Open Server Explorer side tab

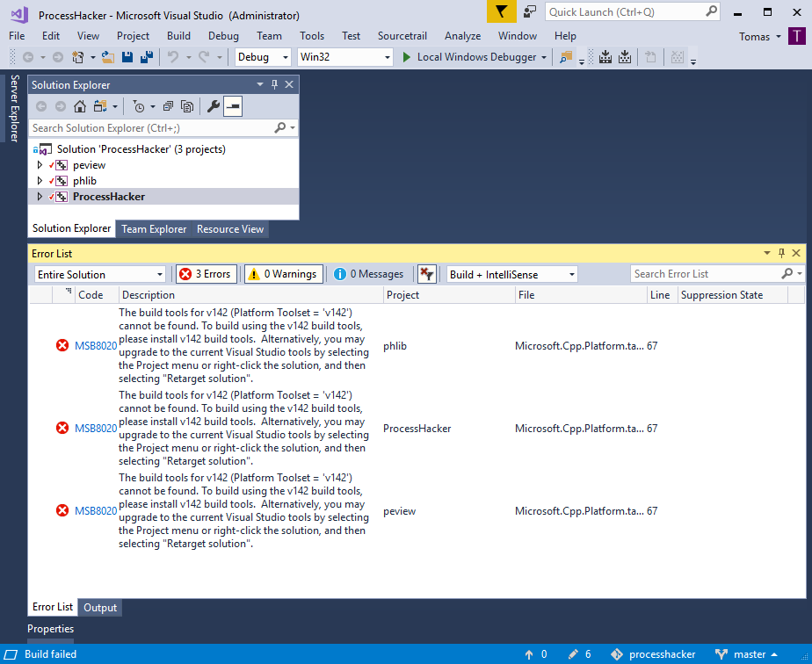coord(14,108)
